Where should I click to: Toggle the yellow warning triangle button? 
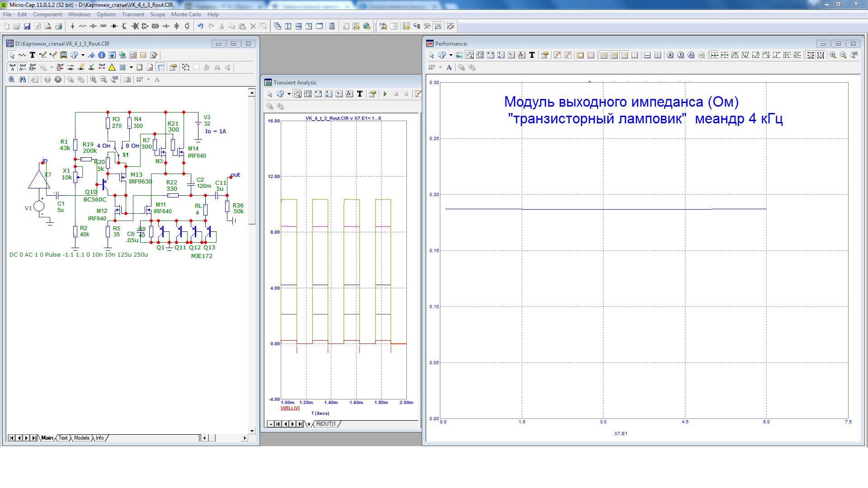[112, 67]
